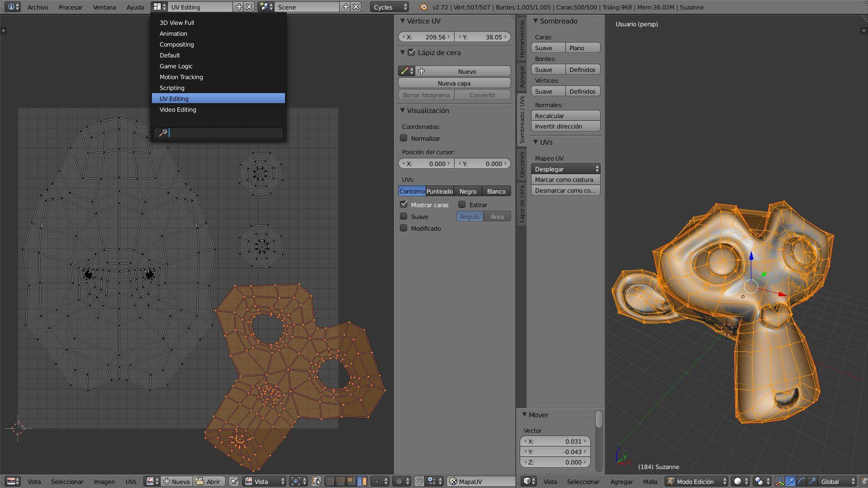The image size is (868, 488).
Task: Toggle UV sync selection icon
Action: (316, 481)
